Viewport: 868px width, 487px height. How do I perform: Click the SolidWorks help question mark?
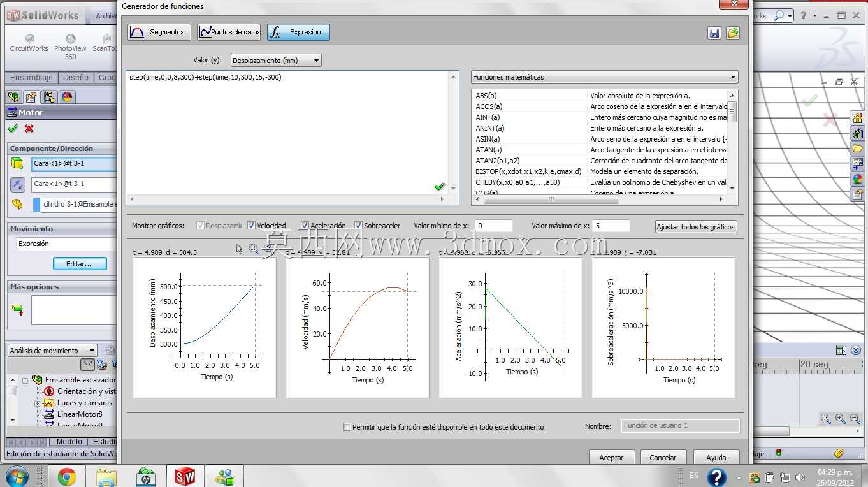(804, 15)
